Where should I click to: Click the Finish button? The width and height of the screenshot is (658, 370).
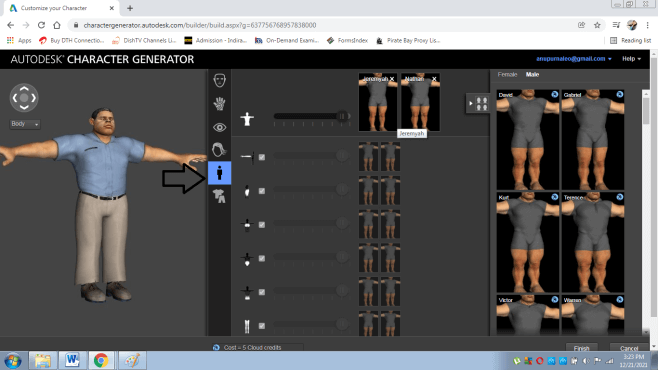pos(581,348)
